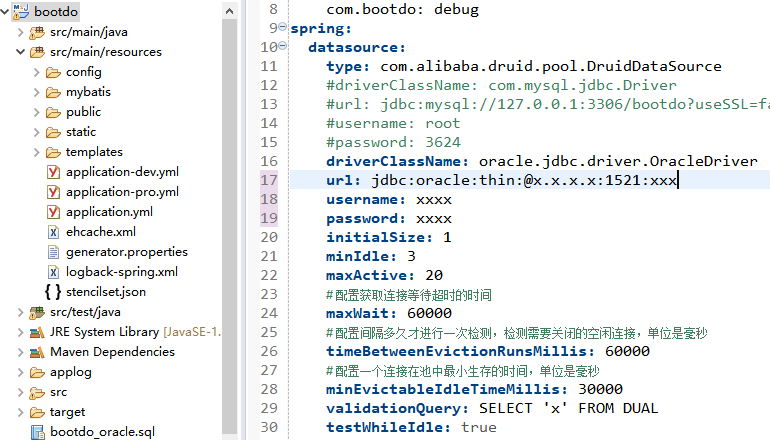
Task: Expand the static folder arrow
Action: (x=36, y=133)
